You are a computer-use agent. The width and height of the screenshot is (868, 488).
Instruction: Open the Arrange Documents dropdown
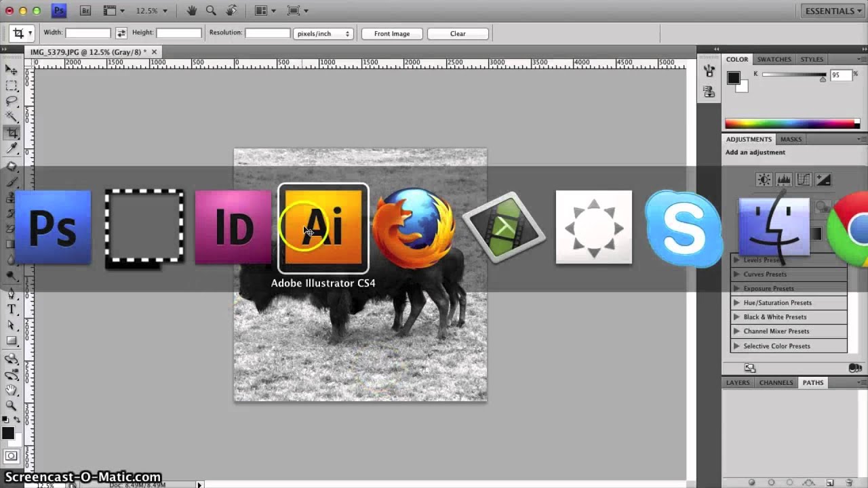click(x=264, y=11)
